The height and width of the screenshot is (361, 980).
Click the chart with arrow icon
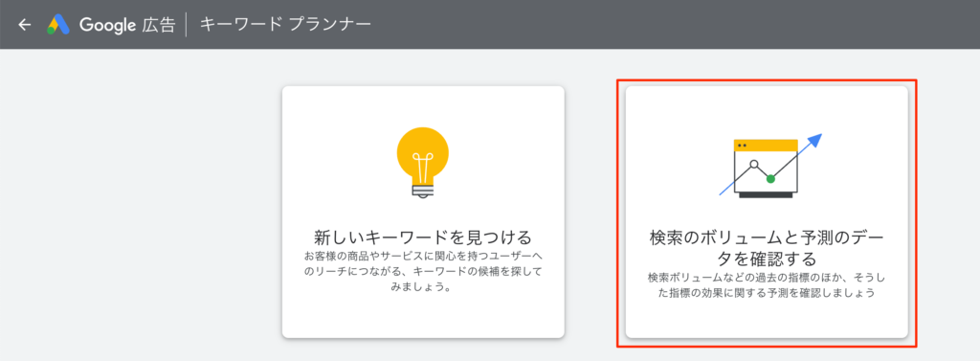[770, 166]
